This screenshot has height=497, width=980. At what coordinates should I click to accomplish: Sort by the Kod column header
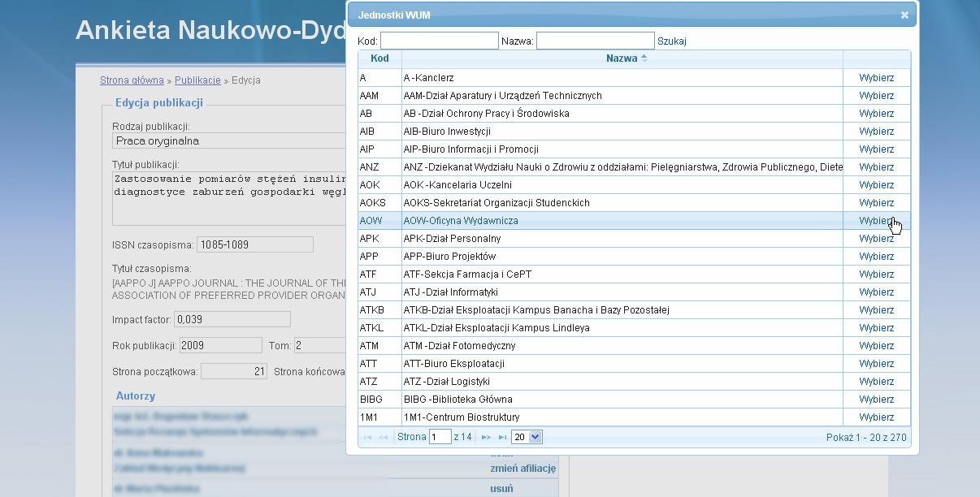(x=379, y=58)
